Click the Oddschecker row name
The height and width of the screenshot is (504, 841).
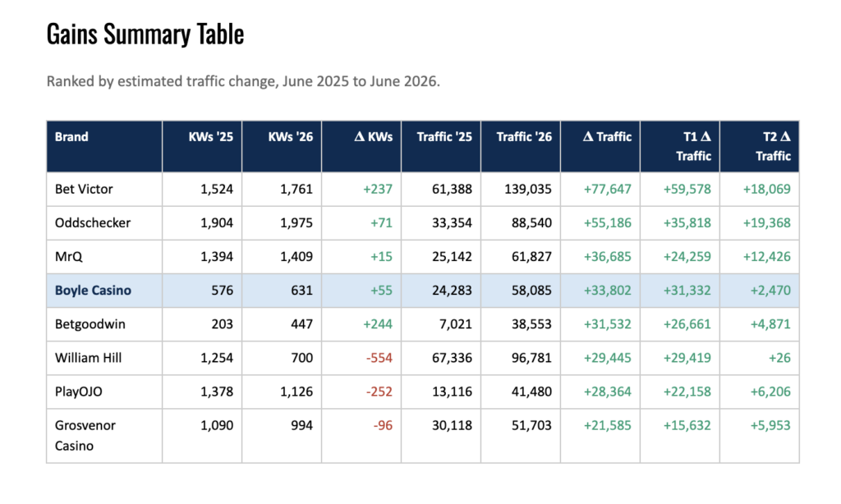click(92, 223)
